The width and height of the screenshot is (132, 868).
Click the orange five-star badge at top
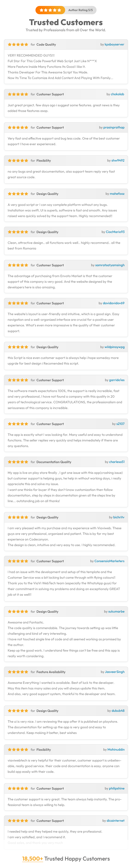[x=50, y=10]
